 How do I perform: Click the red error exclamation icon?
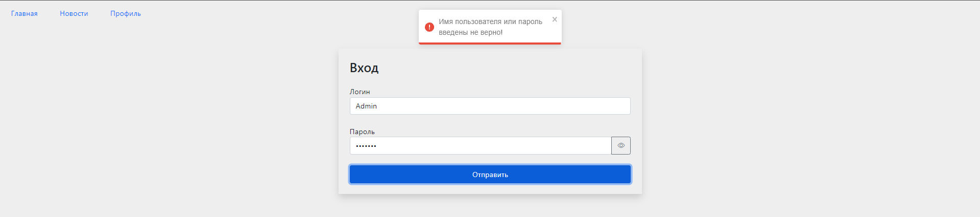[x=429, y=27]
